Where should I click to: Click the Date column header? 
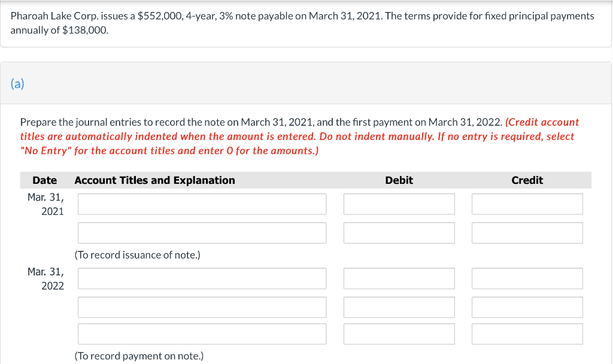45,180
